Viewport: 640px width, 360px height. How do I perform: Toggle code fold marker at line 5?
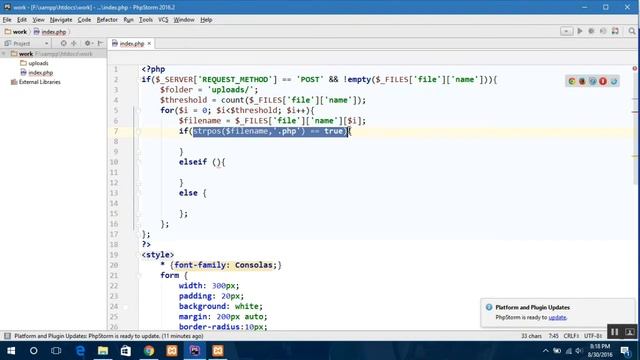click(138, 110)
